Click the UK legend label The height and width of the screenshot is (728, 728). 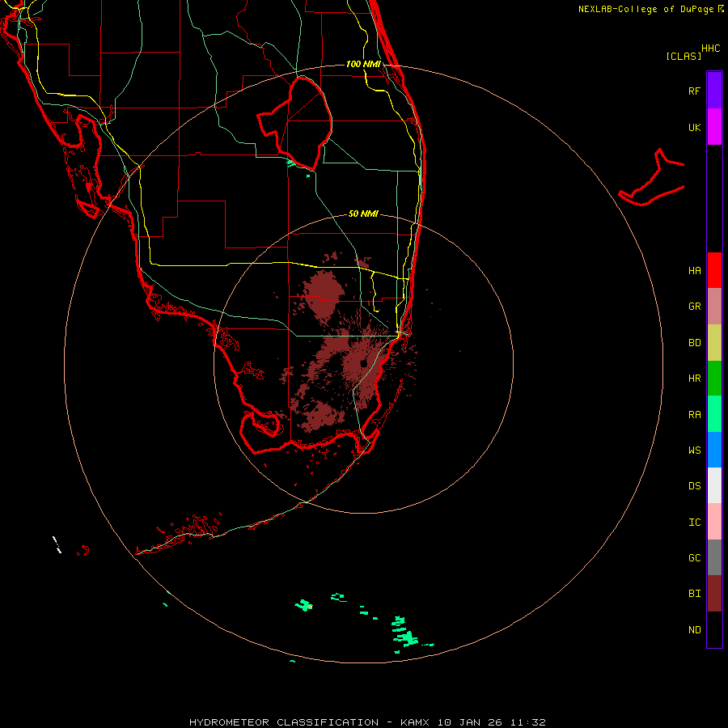click(x=694, y=127)
